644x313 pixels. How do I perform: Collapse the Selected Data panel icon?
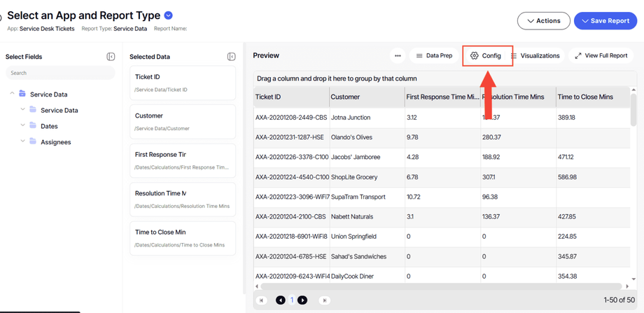pos(231,57)
